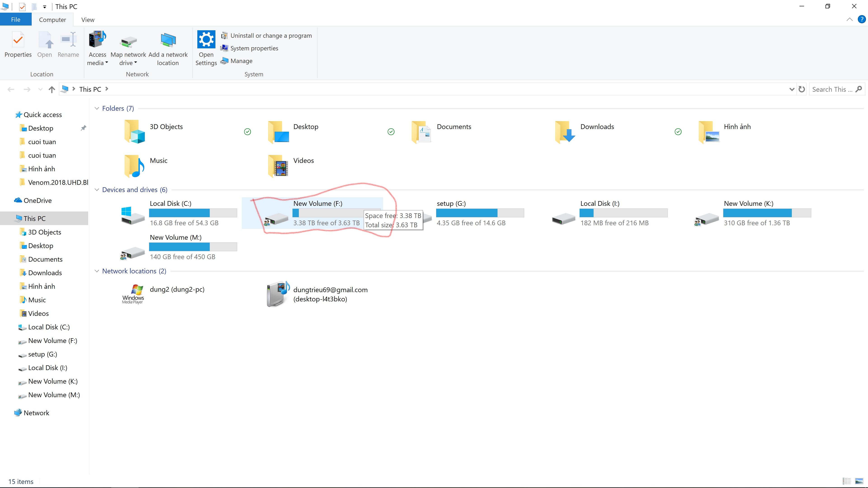Viewport: 868px width, 488px height.
Task: Refresh the This PC view
Action: pos(802,89)
